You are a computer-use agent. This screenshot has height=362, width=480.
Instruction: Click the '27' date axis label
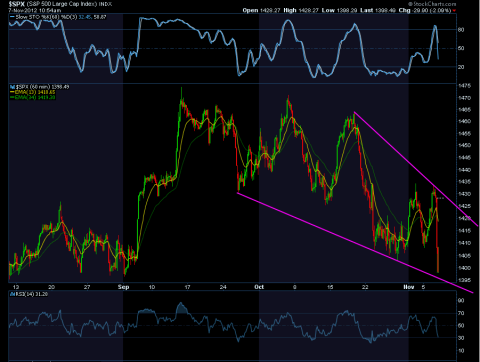(87, 287)
